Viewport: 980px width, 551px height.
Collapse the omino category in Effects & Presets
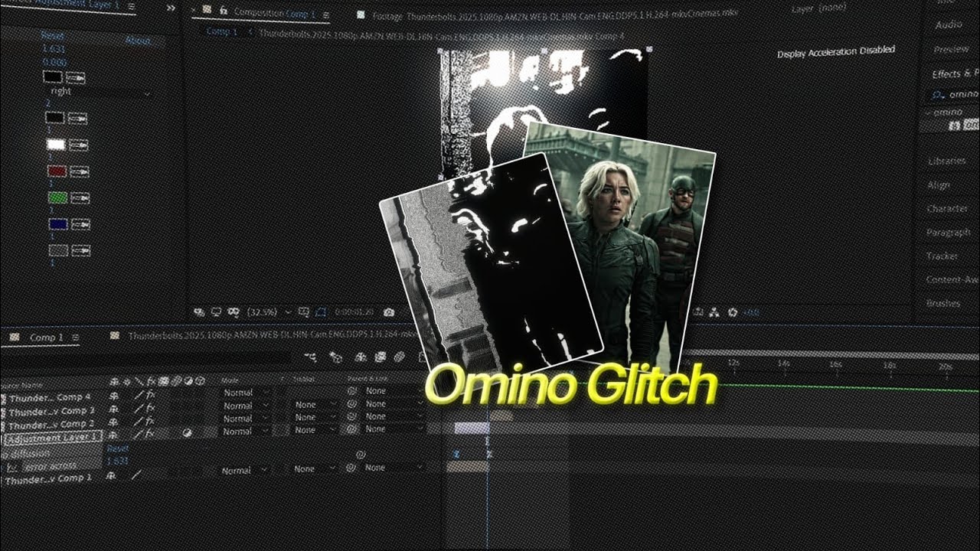point(929,112)
